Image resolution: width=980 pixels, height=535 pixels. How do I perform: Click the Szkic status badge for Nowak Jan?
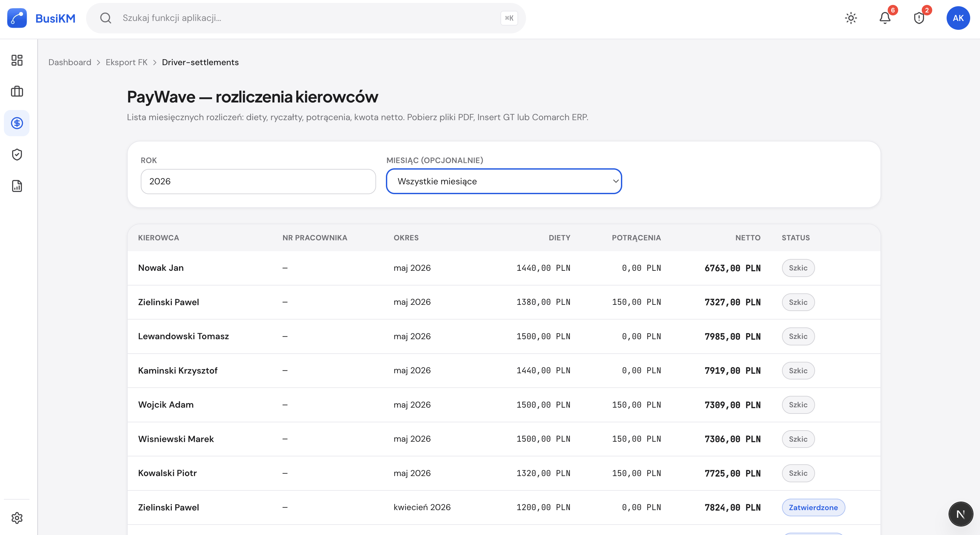coord(798,268)
